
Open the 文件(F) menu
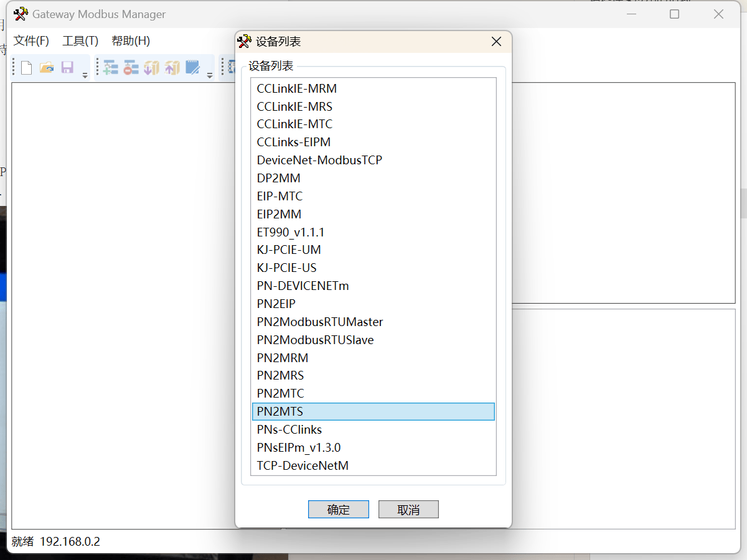(31, 41)
